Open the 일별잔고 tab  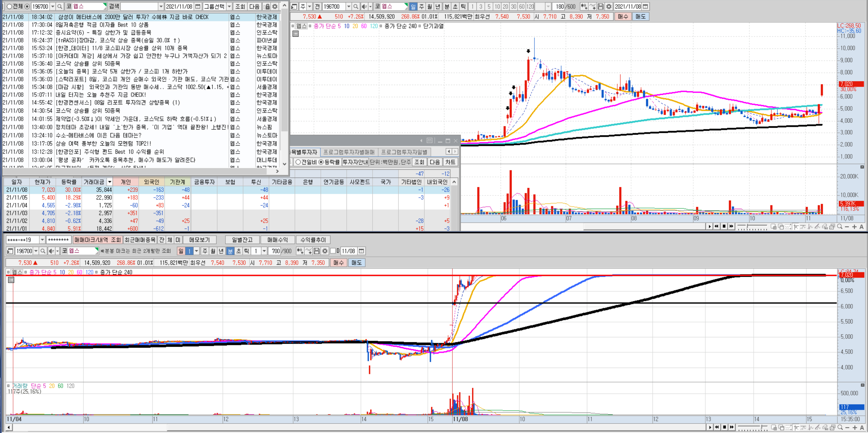[x=242, y=240]
